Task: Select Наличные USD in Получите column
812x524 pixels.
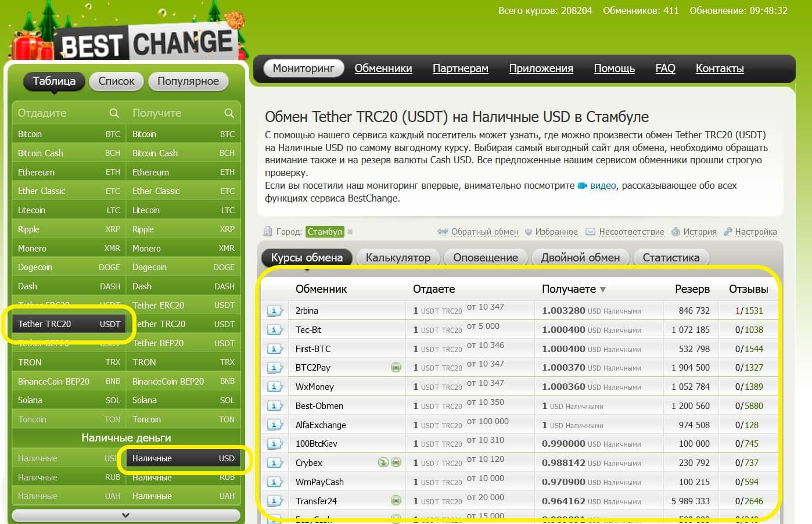Action: click(x=183, y=458)
